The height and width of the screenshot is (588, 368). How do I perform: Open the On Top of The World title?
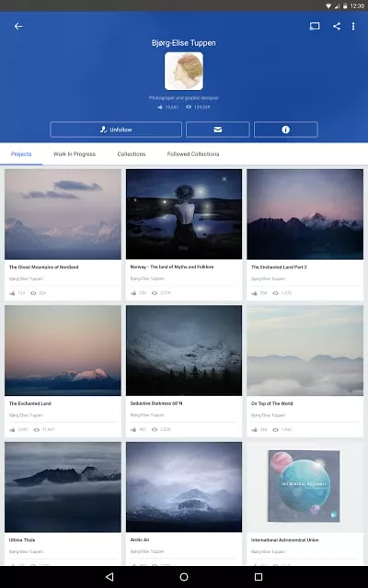(x=272, y=403)
